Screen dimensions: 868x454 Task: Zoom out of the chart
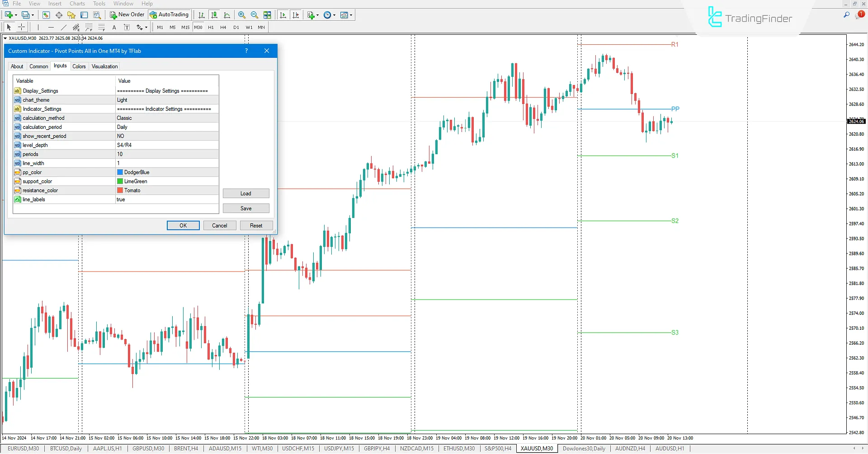(x=255, y=15)
